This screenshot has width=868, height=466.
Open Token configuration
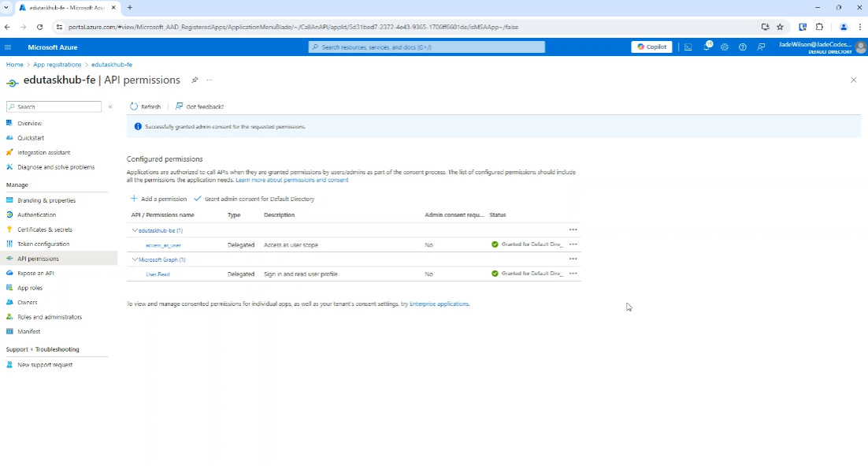43,244
